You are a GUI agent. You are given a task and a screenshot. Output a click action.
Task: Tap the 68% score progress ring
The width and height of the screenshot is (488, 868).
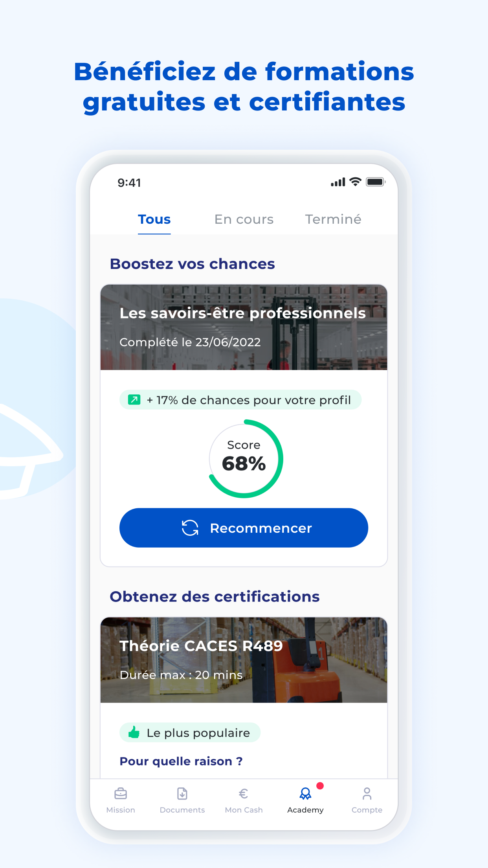tap(244, 459)
